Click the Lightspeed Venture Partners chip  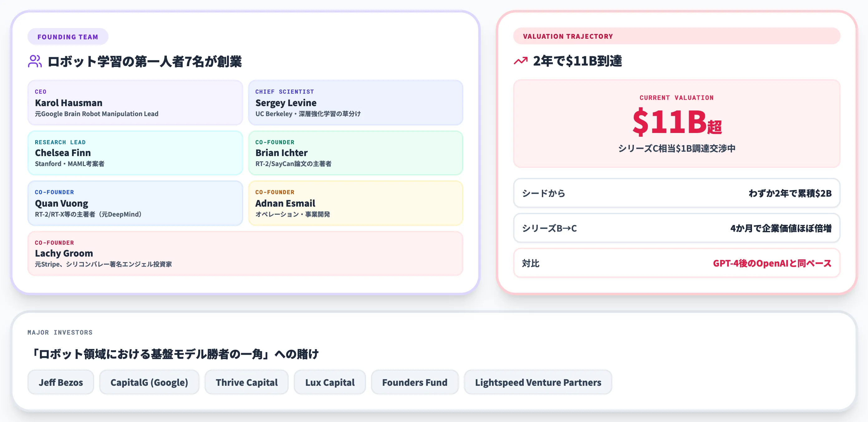538,382
